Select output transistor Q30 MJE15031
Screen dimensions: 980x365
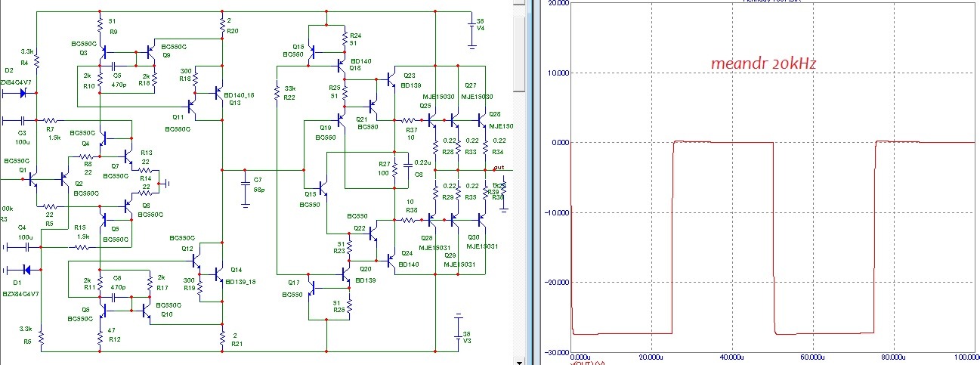point(481,220)
